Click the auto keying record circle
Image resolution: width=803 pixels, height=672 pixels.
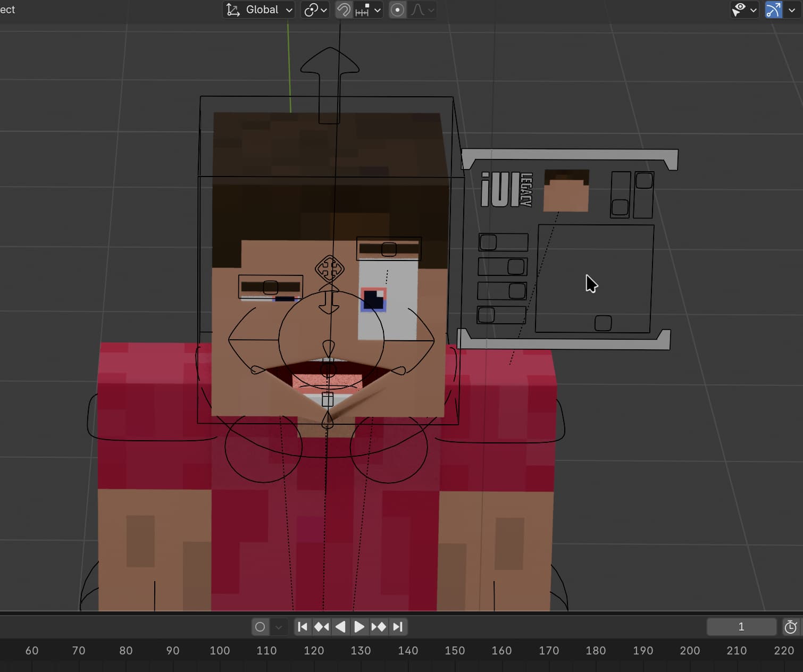pyautogui.click(x=260, y=627)
